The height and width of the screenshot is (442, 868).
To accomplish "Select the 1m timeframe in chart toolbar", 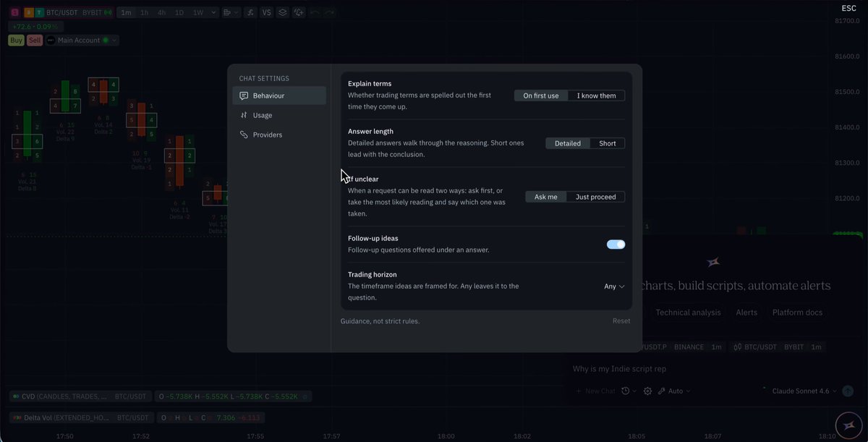I will [x=127, y=12].
